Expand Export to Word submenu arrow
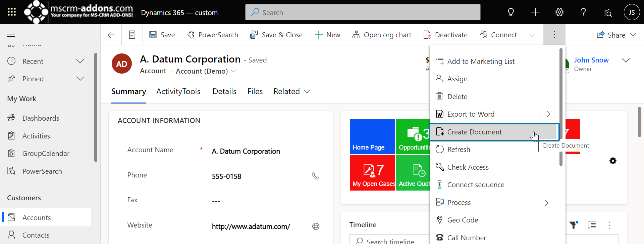This screenshot has height=244, width=644. click(x=548, y=114)
